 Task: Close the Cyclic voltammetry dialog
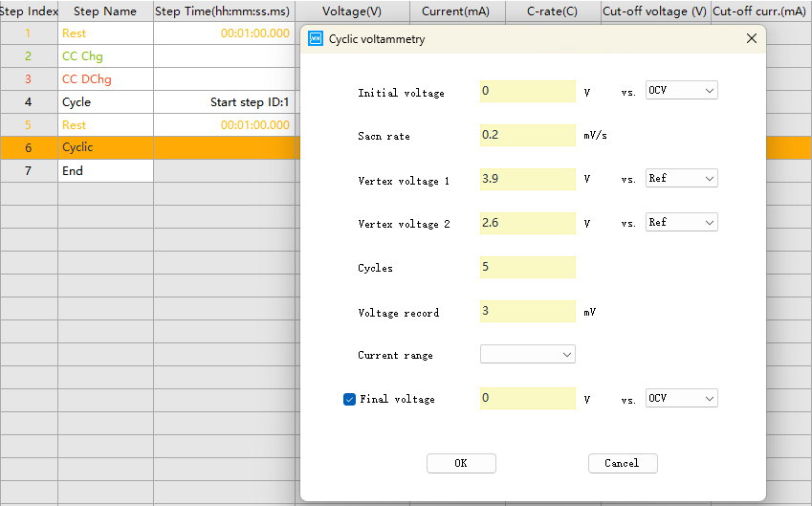751,38
